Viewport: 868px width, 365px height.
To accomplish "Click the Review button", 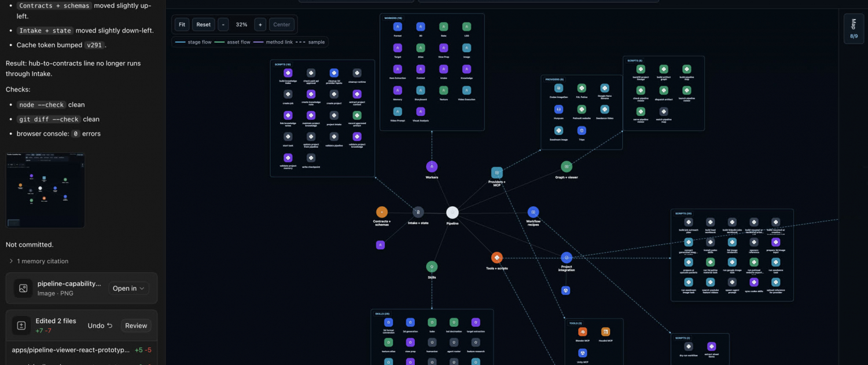I will click(136, 326).
